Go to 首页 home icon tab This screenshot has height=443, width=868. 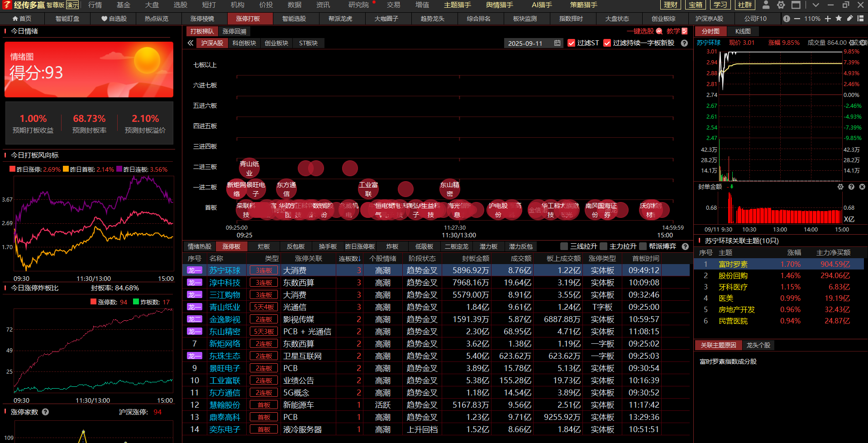coord(22,19)
